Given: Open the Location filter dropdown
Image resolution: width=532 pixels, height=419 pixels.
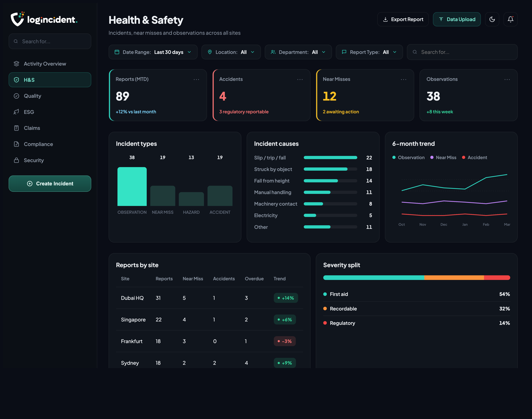Looking at the screenshot, I should click(231, 52).
